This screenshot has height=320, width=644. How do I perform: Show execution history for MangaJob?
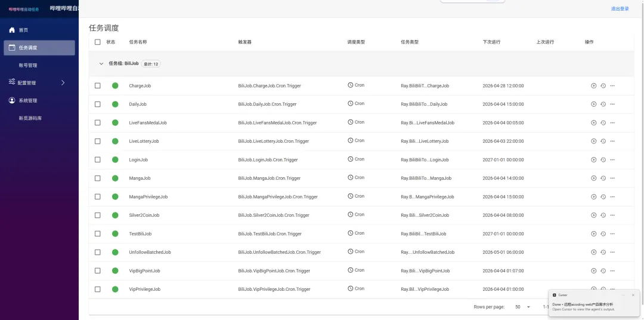[x=603, y=179]
